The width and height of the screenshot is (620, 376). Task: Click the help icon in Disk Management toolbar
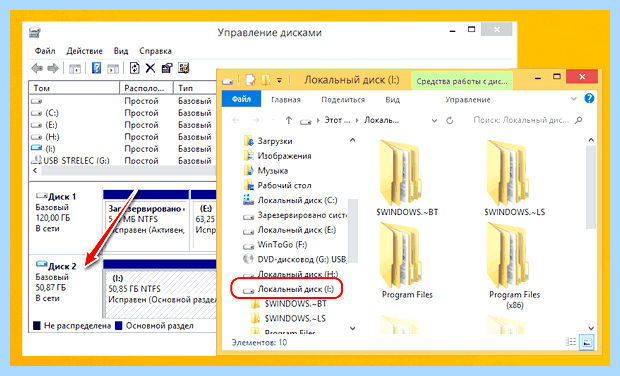pos(96,68)
